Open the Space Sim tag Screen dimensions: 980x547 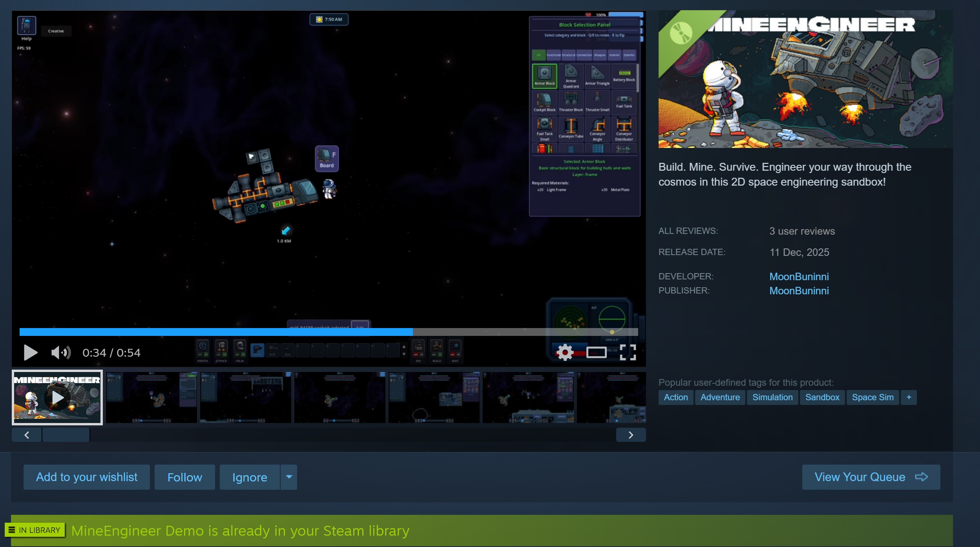(872, 397)
